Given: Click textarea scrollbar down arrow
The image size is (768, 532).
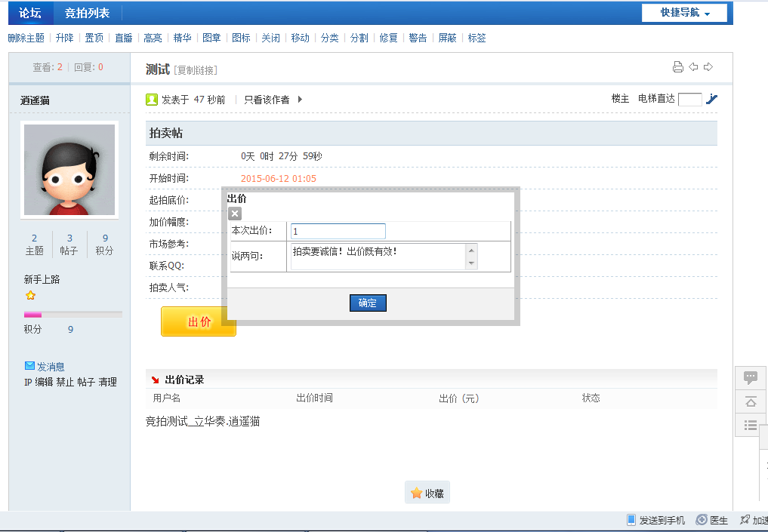Looking at the screenshot, I should click(471, 263).
